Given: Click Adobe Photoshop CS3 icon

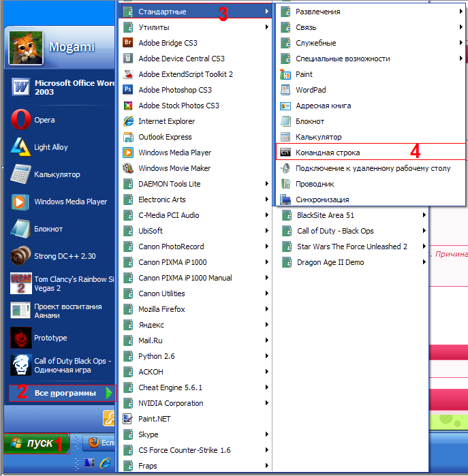Looking at the screenshot, I should tap(128, 90).
